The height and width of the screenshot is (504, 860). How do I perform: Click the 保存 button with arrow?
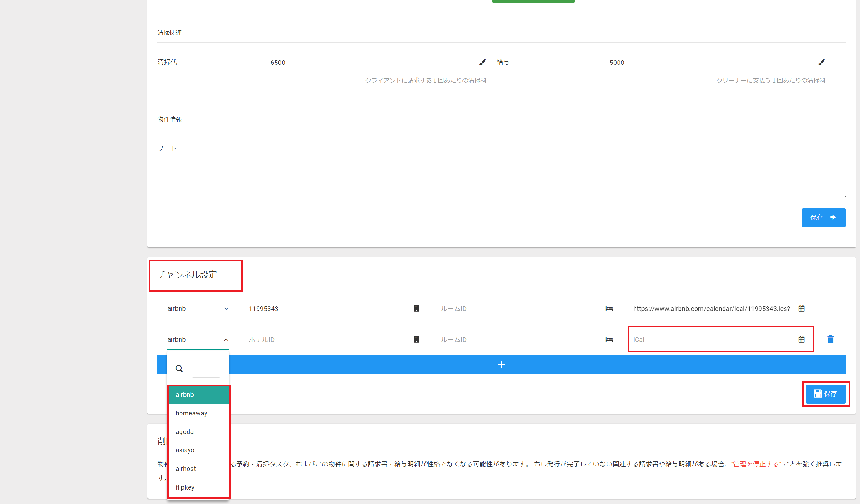(823, 217)
